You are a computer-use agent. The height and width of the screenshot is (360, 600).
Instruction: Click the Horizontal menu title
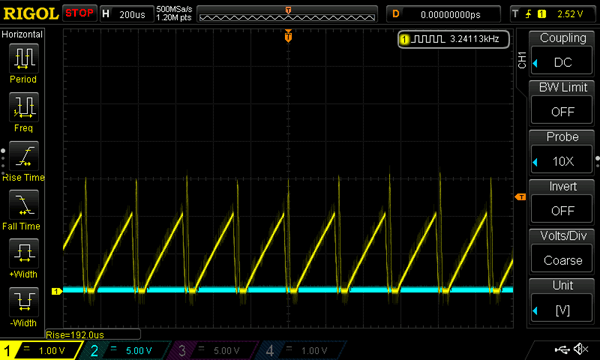pos(22,34)
